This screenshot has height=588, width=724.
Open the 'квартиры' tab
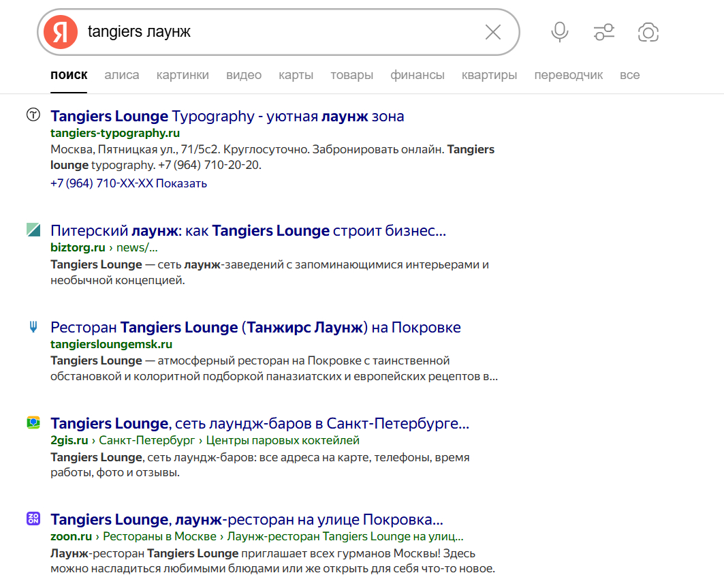coord(490,75)
